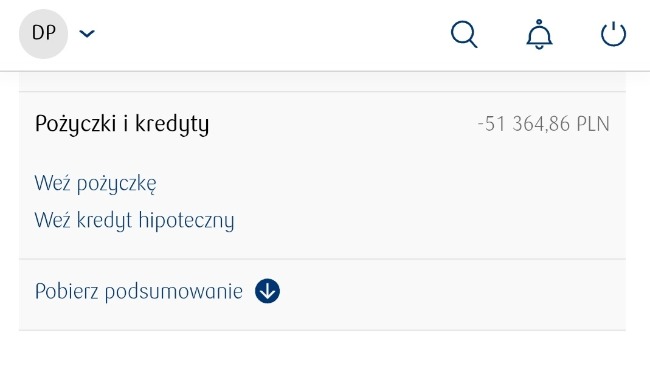Image resolution: width=650 pixels, height=366 pixels.
Task: Open profile switcher dropdown arrow
Action: (x=87, y=34)
